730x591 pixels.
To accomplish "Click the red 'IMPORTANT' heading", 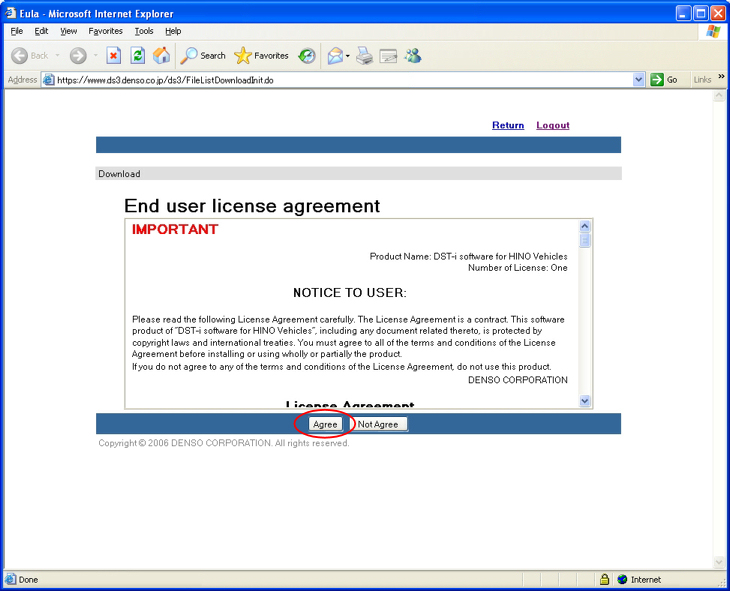I will pos(175,229).
